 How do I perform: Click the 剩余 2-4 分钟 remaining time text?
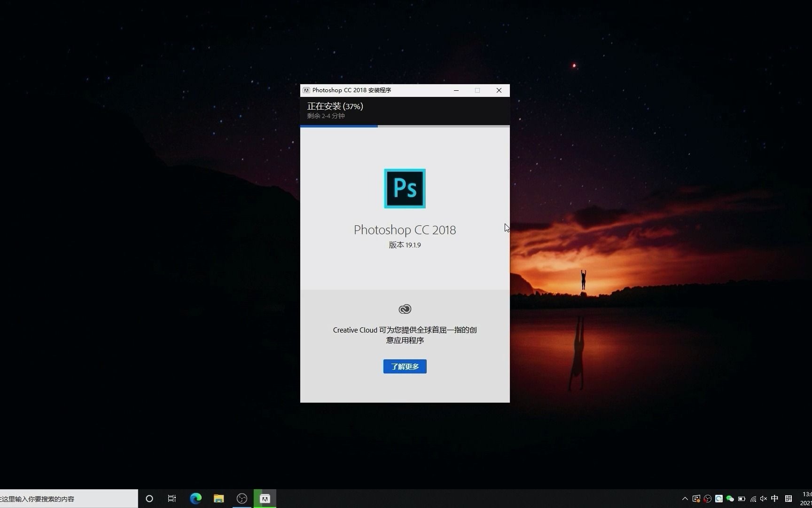click(326, 116)
